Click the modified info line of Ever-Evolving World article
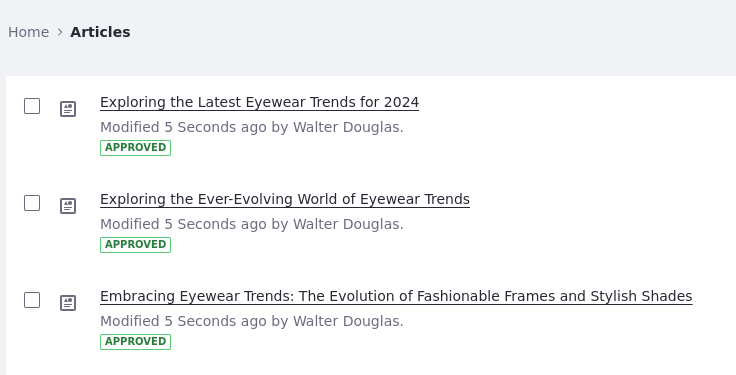This screenshot has width=736, height=375. tap(252, 224)
